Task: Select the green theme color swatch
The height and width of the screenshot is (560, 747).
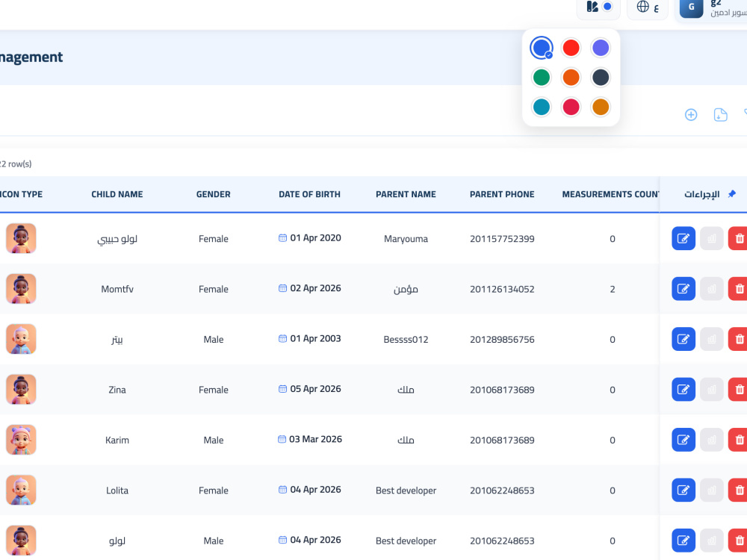Action: [x=541, y=77]
